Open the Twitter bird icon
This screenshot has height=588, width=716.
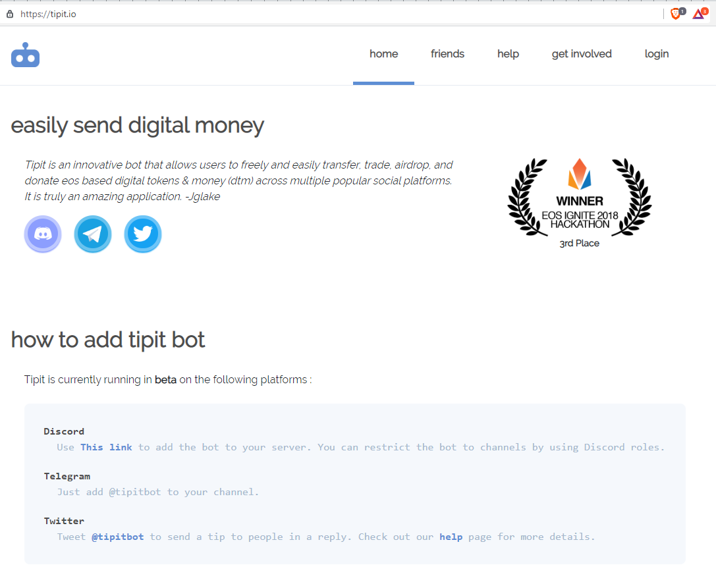(x=143, y=234)
